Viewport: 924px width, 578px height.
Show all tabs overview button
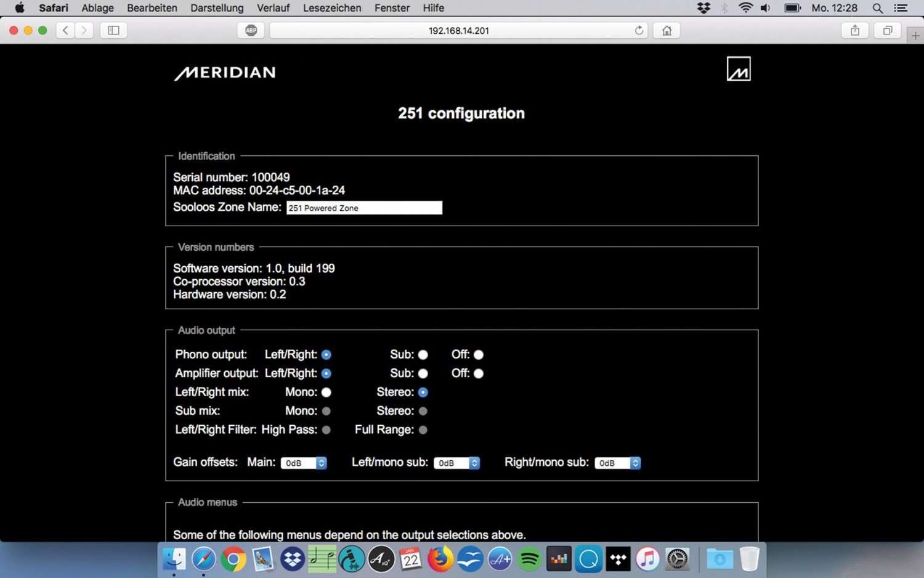[888, 30]
